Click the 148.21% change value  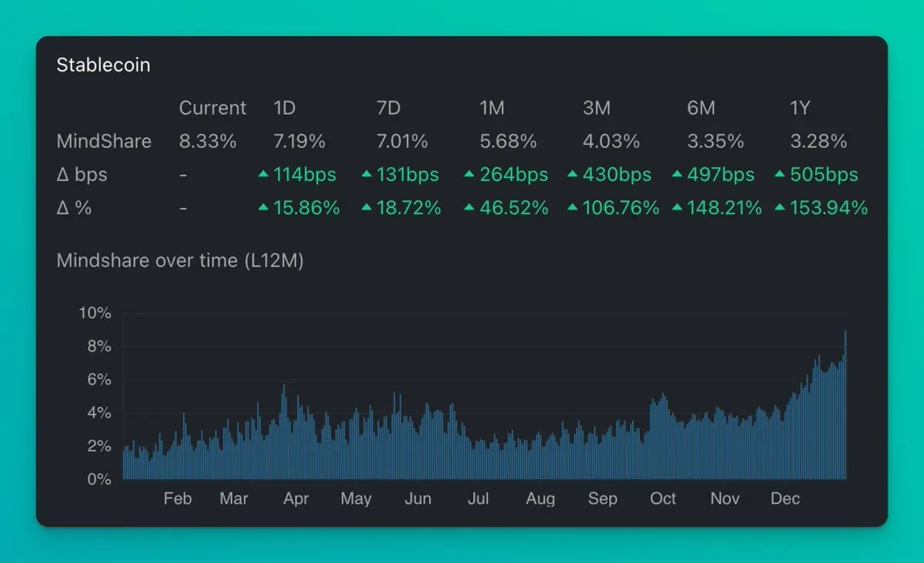(725, 208)
